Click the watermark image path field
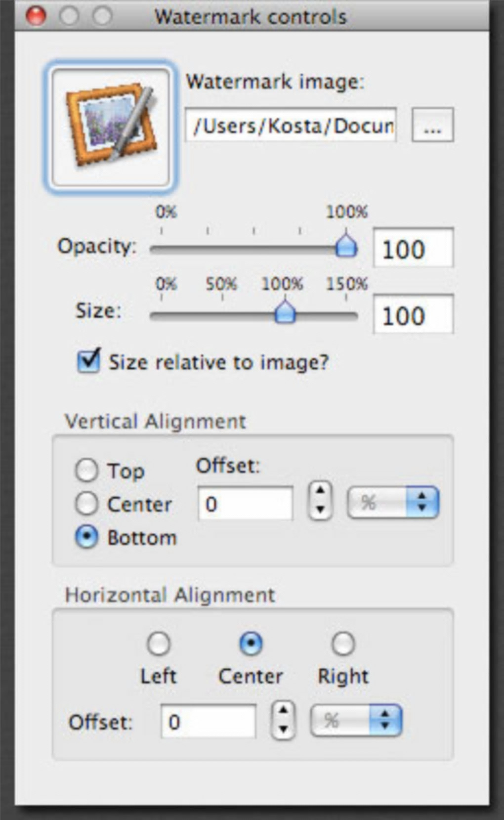504x820 pixels. click(291, 126)
